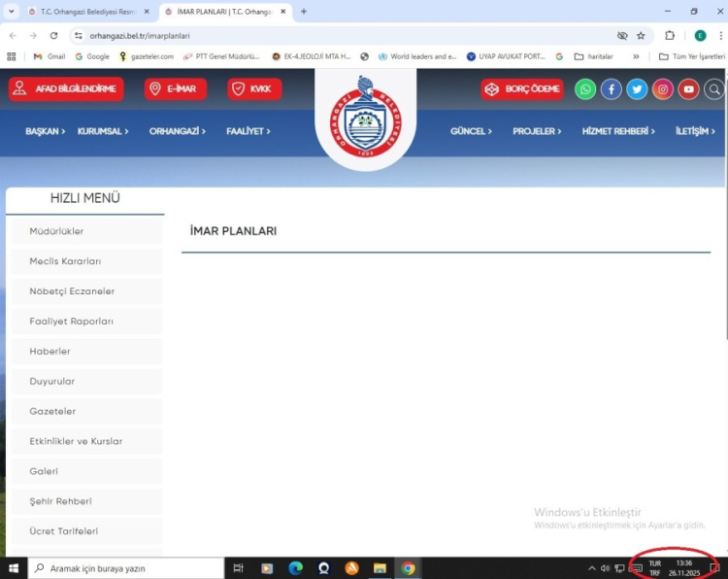This screenshot has width=728, height=579.
Task: Click the AFAD BİLGİLENDİRME button
Action: click(x=66, y=89)
